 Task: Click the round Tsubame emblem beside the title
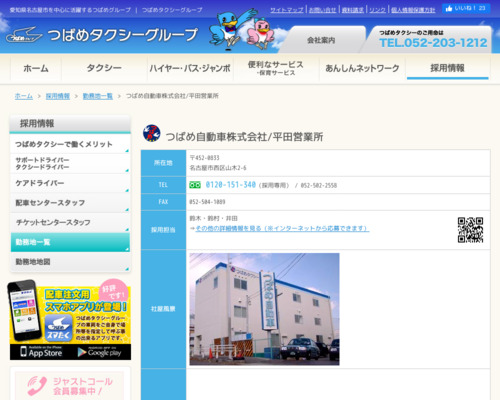click(x=151, y=133)
